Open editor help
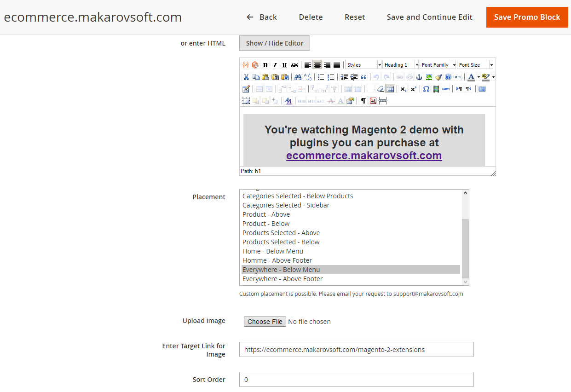Viewport: 571px width, 392px height. pos(448,77)
